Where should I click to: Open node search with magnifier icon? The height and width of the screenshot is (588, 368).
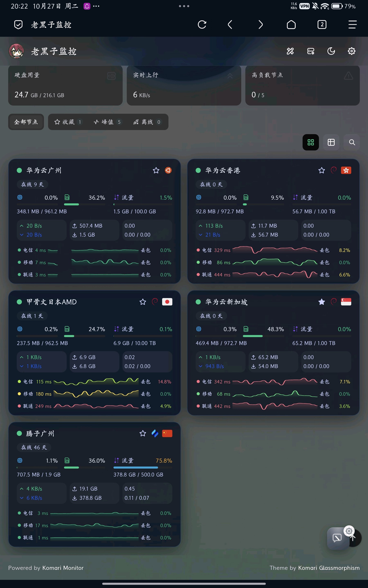pyautogui.click(x=352, y=142)
